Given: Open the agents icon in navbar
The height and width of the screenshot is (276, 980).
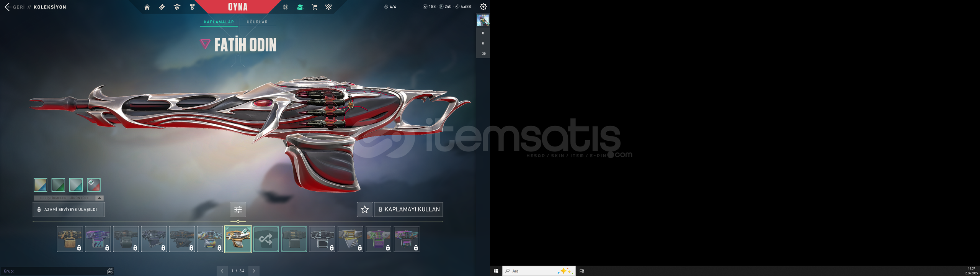Looking at the screenshot, I should click(x=177, y=7).
